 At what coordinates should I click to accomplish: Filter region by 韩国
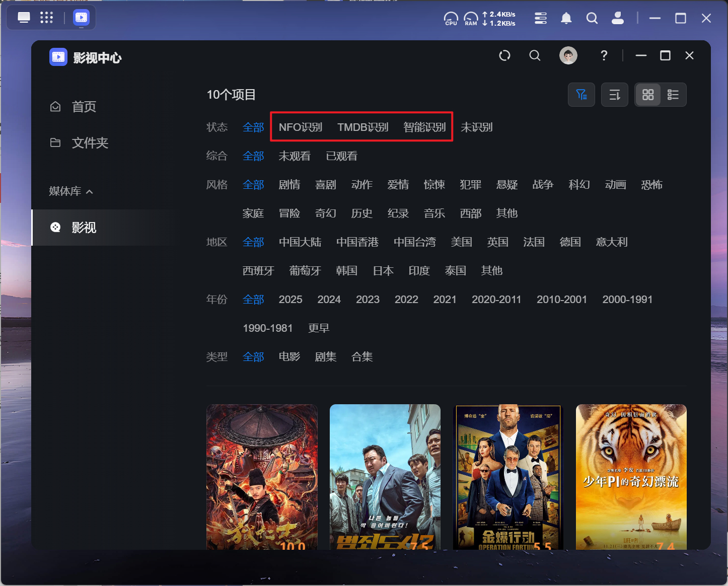pos(347,271)
